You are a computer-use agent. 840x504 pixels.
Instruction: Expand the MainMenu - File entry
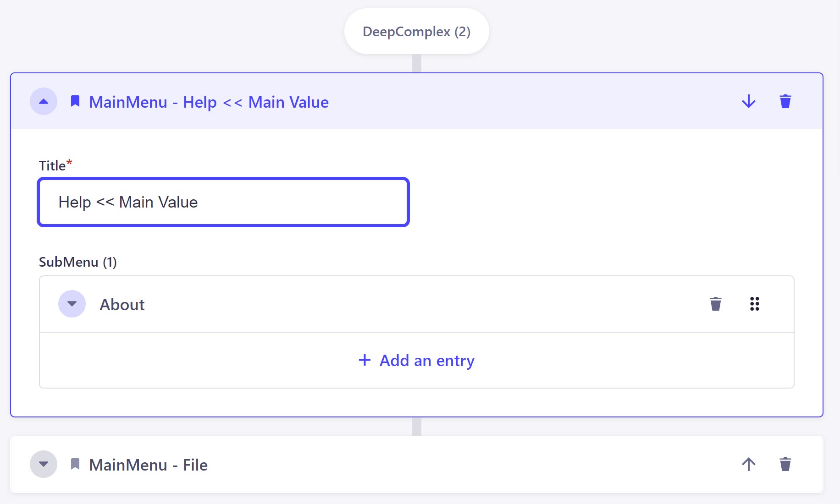[x=44, y=464]
